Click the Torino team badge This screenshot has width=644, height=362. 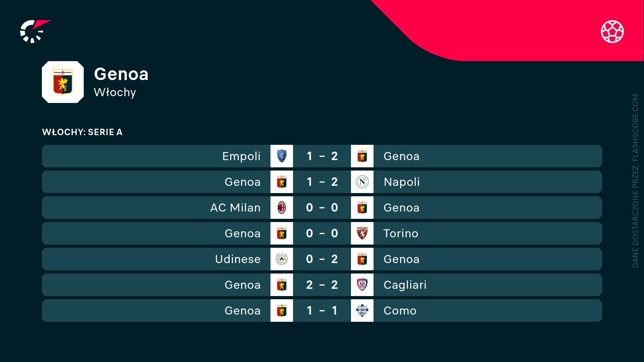[x=362, y=233]
